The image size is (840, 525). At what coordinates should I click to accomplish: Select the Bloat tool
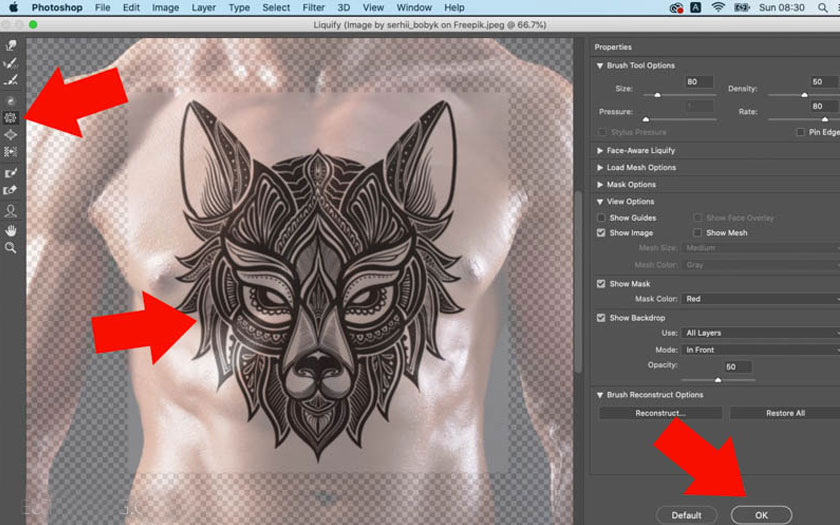11,135
